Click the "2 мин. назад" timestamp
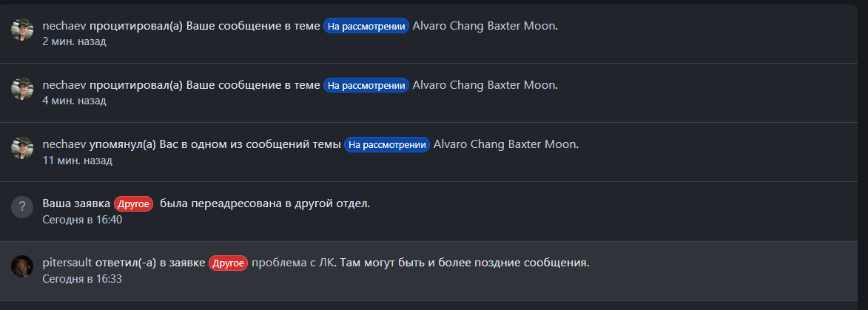The height and width of the screenshot is (310, 868). (74, 41)
